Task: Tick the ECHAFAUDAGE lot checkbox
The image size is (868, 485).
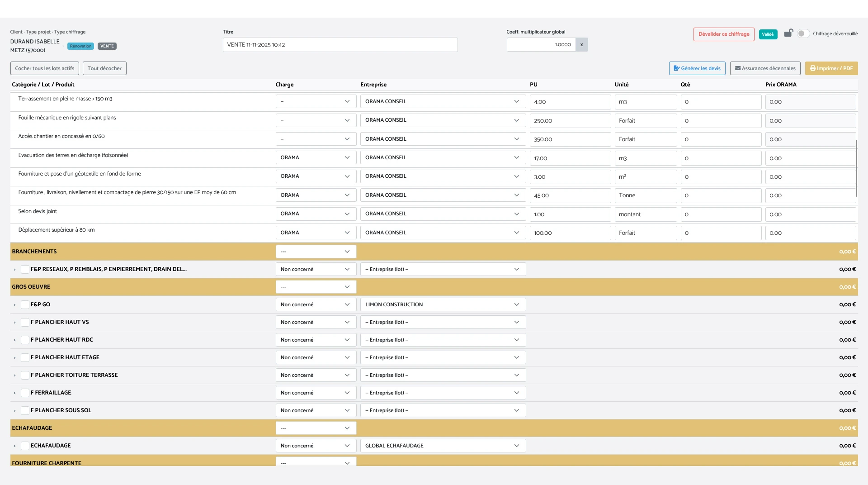Action: pyautogui.click(x=25, y=446)
